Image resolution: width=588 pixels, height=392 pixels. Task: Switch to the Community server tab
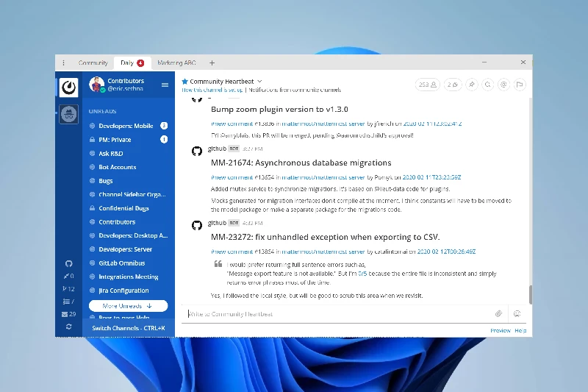(x=93, y=63)
